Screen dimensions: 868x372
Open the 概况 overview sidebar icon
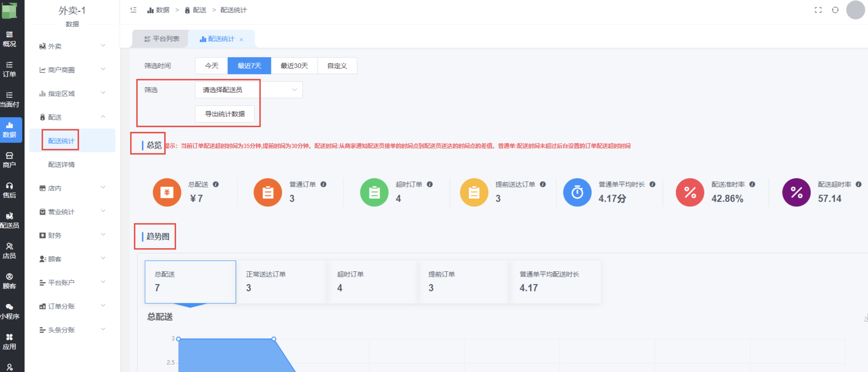click(9, 39)
